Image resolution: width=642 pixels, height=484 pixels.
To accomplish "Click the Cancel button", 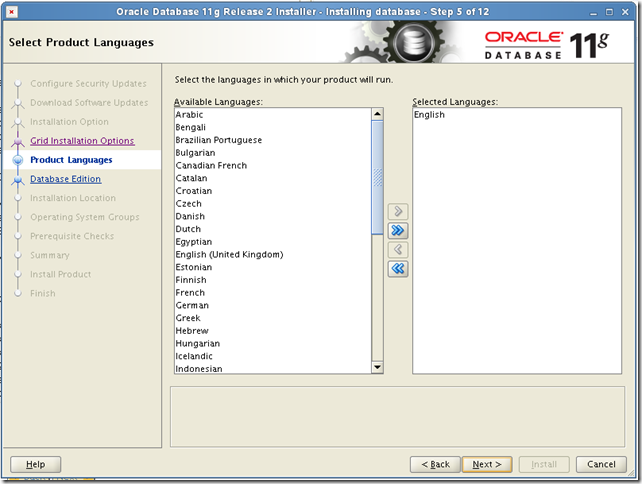I will pyautogui.click(x=601, y=464).
